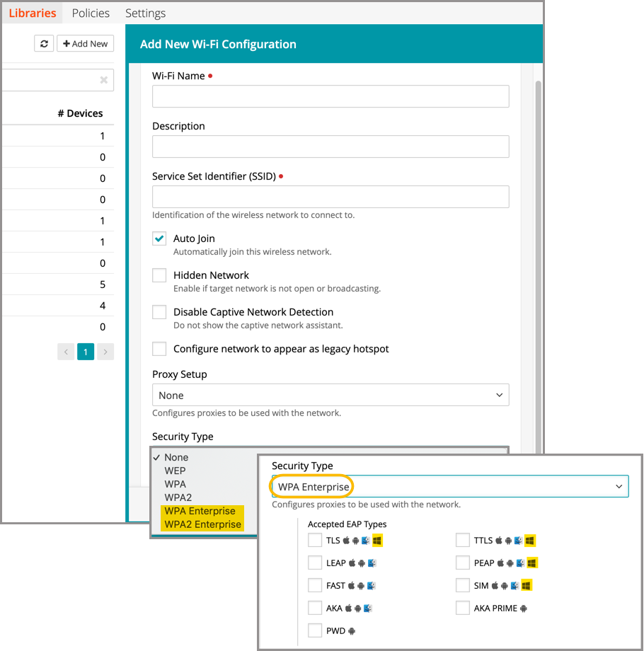Open the Proxy Setup dropdown
644x651 pixels.
pyautogui.click(x=330, y=395)
